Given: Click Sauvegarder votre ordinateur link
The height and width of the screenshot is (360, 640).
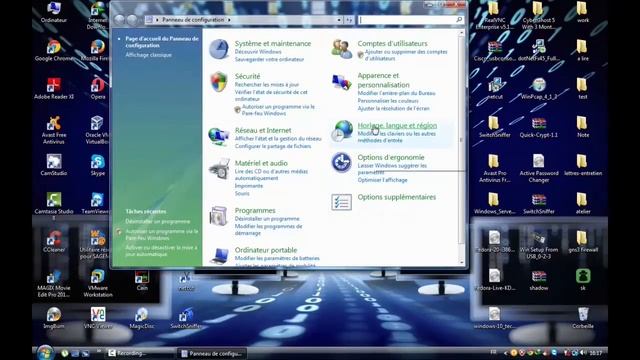Looking at the screenshot, I should click(269, 59).
